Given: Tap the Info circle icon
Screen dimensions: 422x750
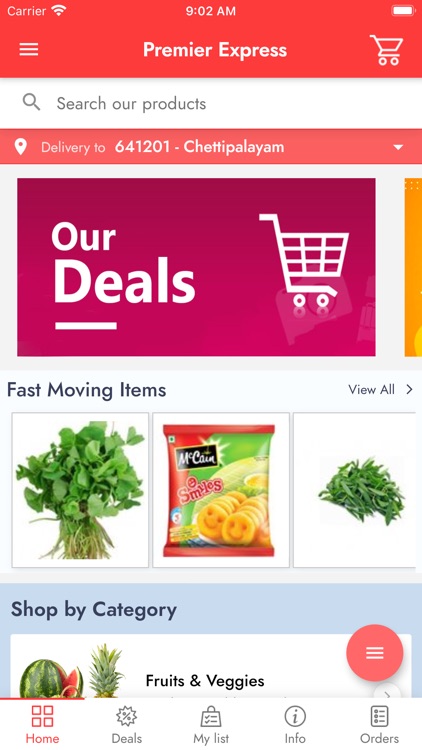Looking at the screenshot, I should 295,717.
